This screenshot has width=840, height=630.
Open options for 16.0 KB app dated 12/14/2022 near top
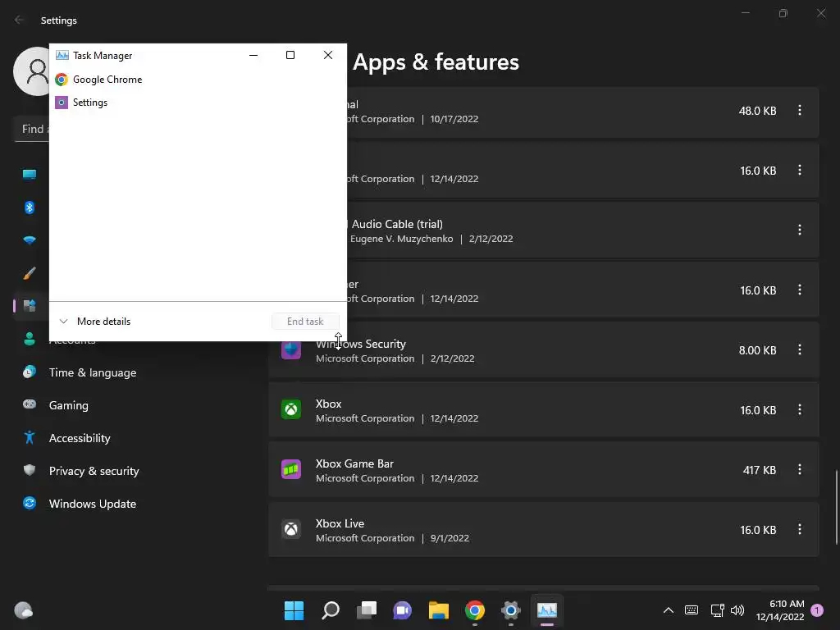pyautogui.click(x=799, y=171)
